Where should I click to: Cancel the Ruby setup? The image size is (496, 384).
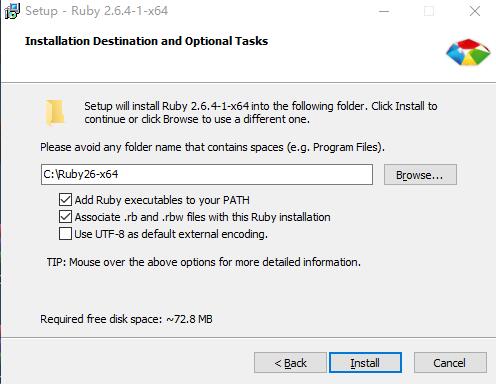[450, 363]
